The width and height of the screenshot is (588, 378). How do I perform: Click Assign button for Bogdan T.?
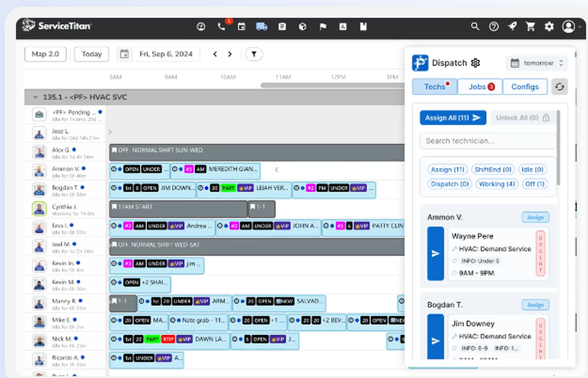(535, 305)
